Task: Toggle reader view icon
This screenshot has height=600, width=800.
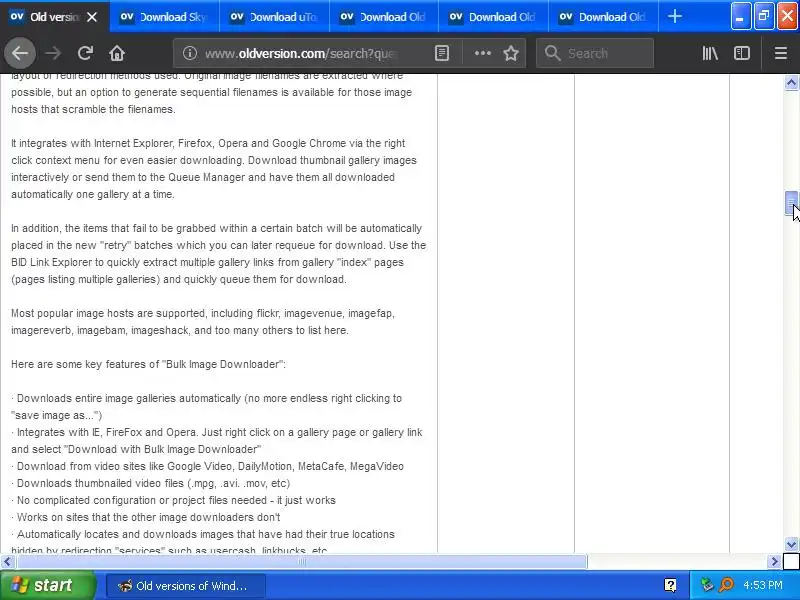Action: click(x=442, y=53)
